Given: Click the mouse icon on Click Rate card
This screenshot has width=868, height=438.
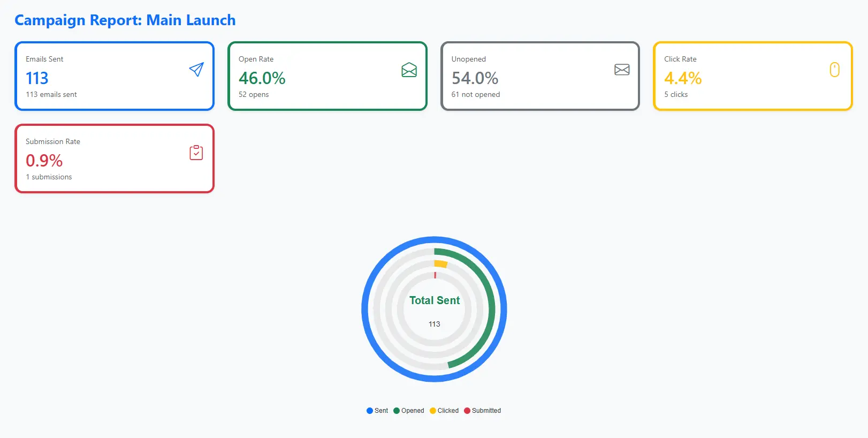Looking at the screenshot, I should click(834, 69).
